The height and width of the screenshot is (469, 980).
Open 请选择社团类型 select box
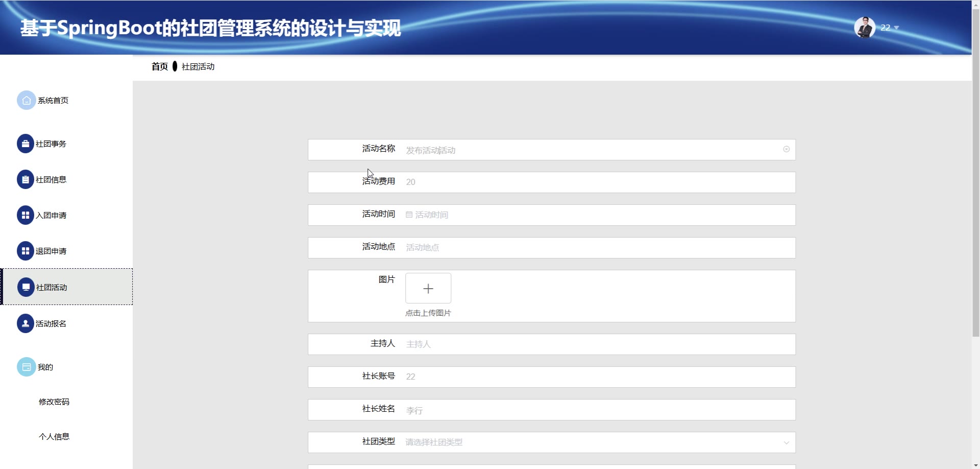(x=598, y=442)
